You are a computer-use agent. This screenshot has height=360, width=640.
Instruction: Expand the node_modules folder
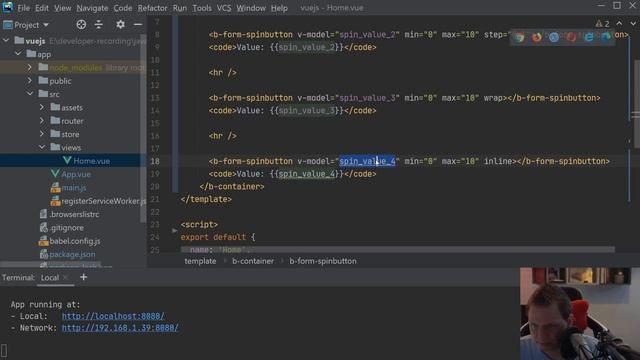coord(30,67)
